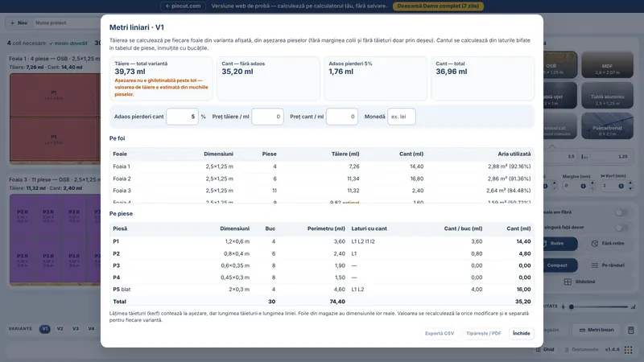Click the Kerf info icon

[x=621, y=186]
